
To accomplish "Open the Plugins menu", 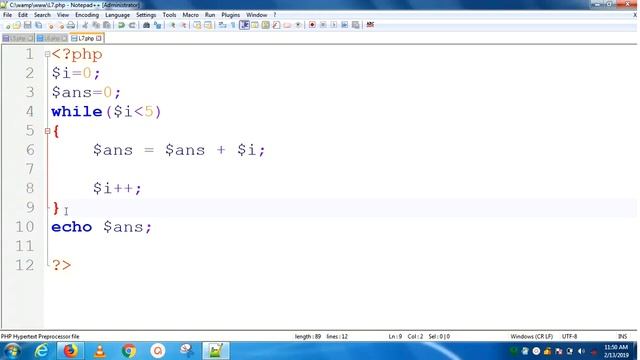I will tap(231, 15).
